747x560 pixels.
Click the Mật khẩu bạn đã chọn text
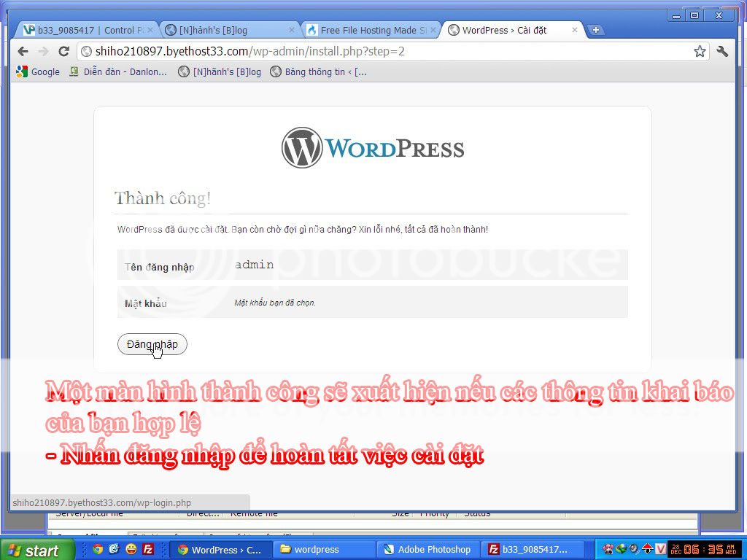coord(275,303)
